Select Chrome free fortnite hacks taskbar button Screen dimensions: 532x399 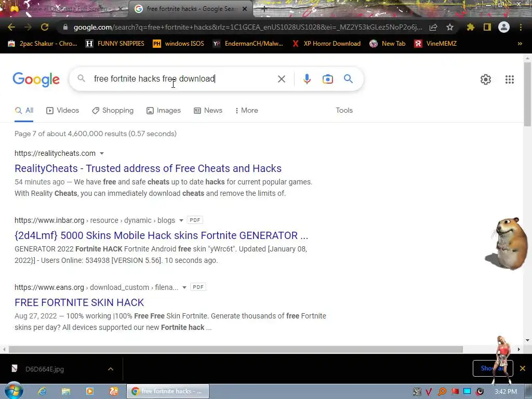[x=168, y=391]
